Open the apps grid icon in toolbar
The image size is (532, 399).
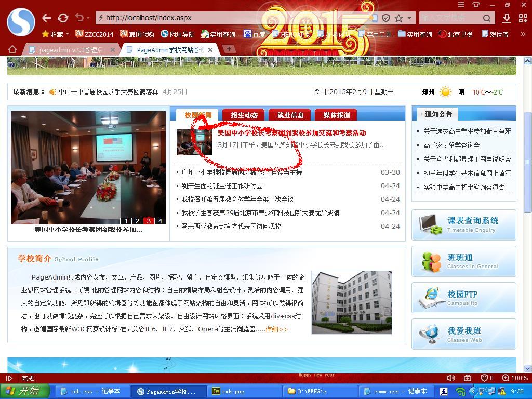coord(523,18)
